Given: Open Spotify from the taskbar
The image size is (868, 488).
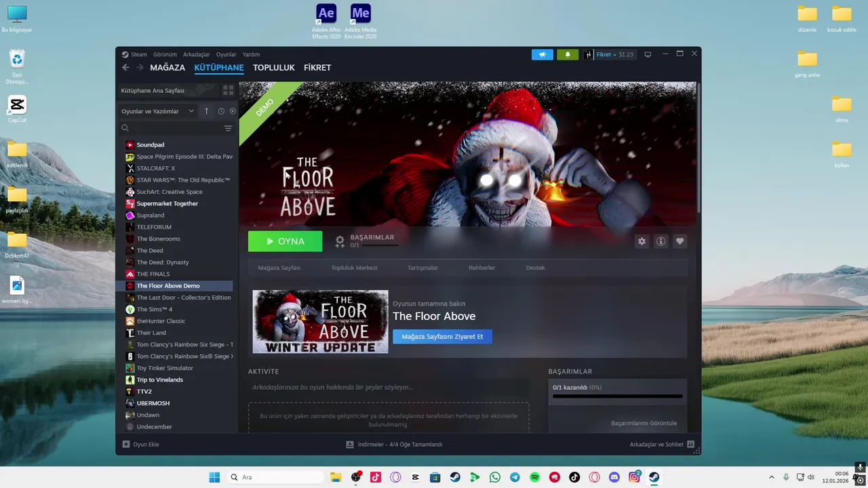Looking at the screenshot, I should 534,477.
